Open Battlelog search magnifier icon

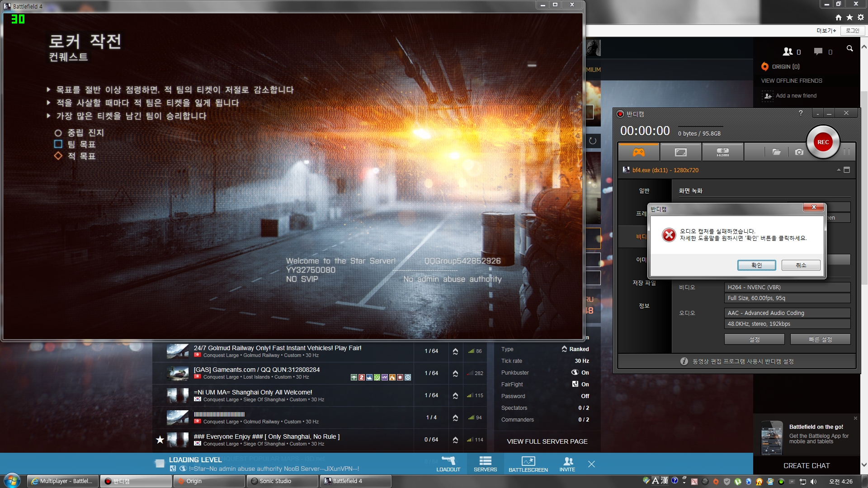click(x=850, y=48)
